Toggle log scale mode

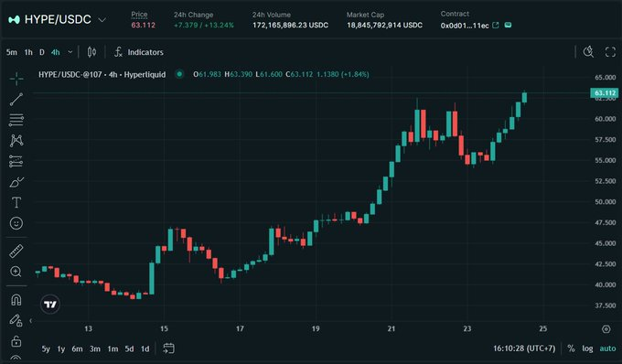pyautogui.click(x=587, y=348)
